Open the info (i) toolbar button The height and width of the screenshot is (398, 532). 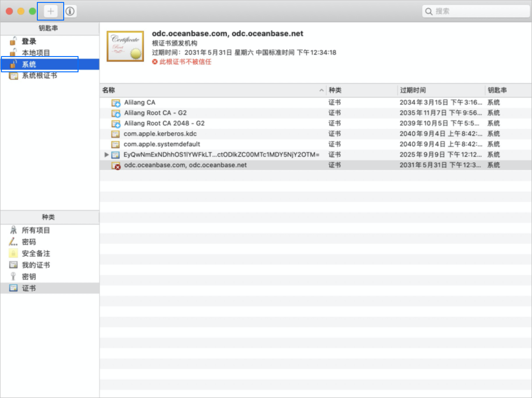pos(70,11)
